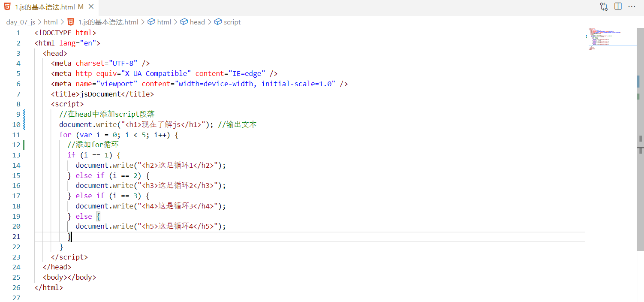Click "X-UA-Compatible" string
Viewport: 644px width, 302px height.
[x=156, y=74]
